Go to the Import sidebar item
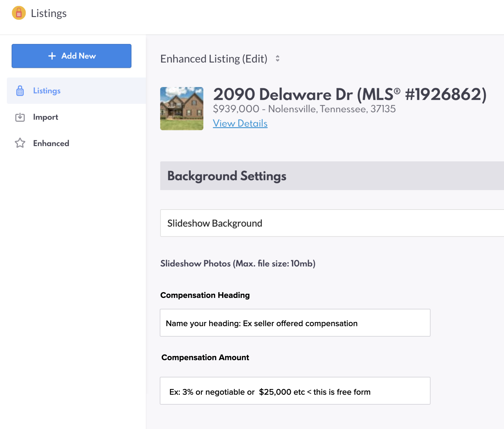This screenshot has width=504, height=429. [46, 117]
